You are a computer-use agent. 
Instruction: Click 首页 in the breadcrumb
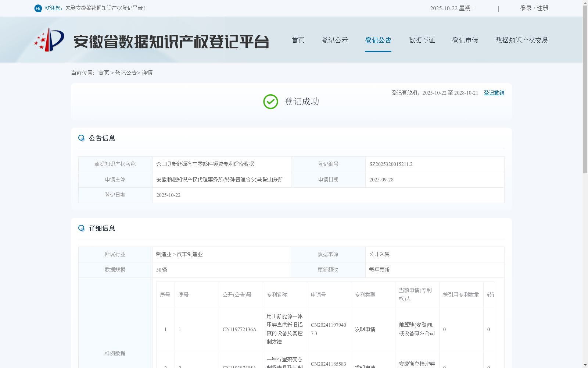[x=104, y=72]
